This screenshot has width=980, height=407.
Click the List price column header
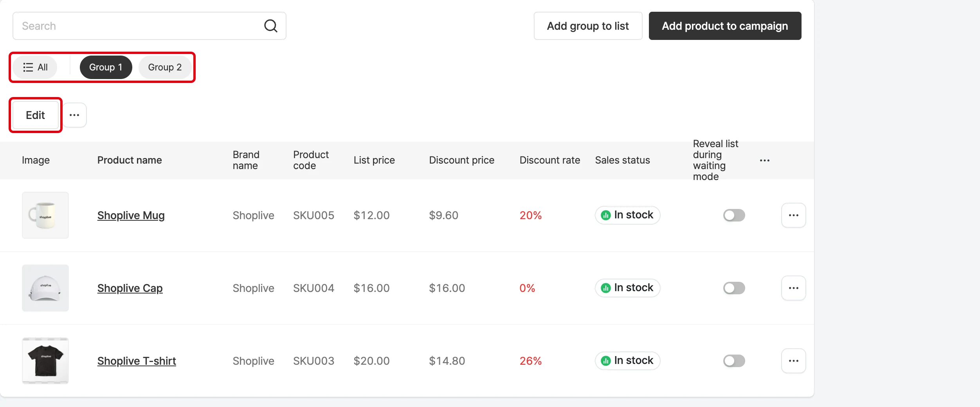(374, 160)
